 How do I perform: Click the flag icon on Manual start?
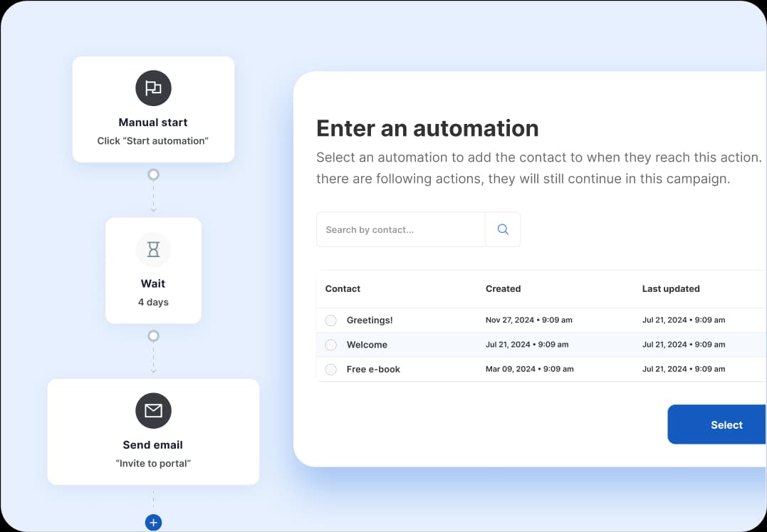coord(153,88)
